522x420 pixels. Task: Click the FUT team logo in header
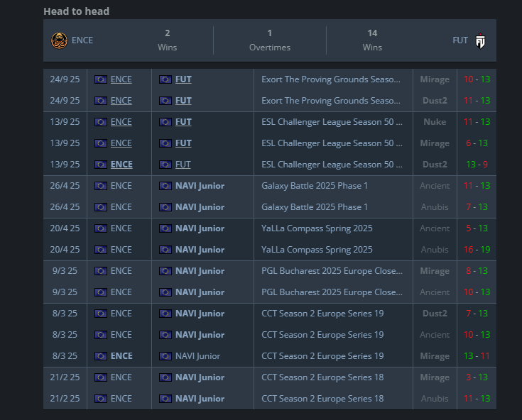tap(480, 40)
